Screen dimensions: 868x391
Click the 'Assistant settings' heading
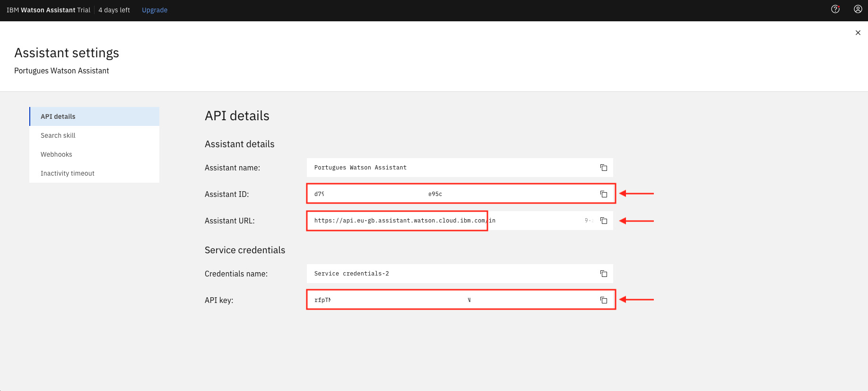coord(67,53)
